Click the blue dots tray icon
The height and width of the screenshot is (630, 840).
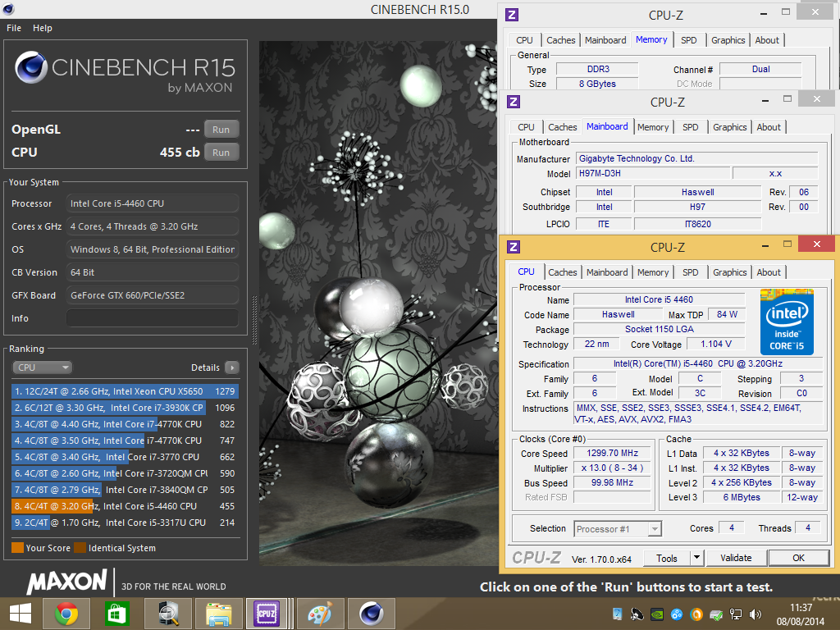point(677,614)
